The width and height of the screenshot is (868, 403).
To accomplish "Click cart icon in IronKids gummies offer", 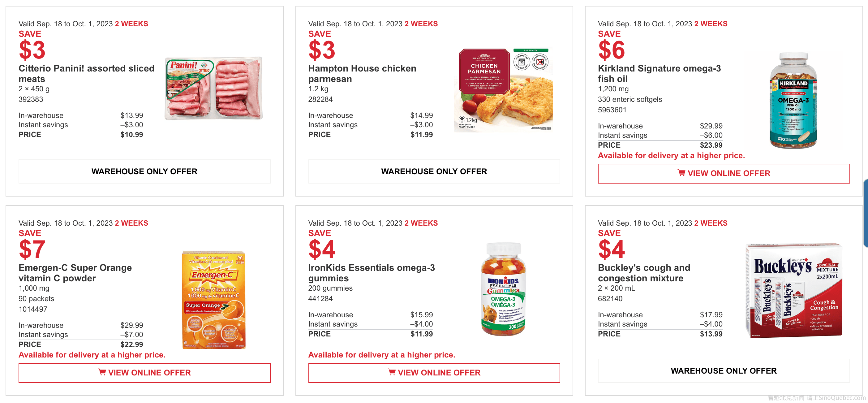I will pos(392,372).
